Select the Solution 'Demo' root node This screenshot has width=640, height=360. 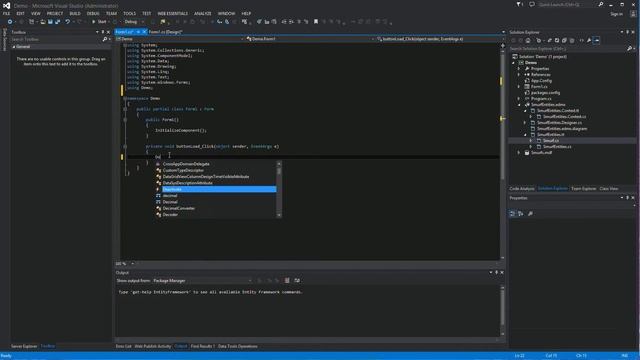[x=542, y=57]
